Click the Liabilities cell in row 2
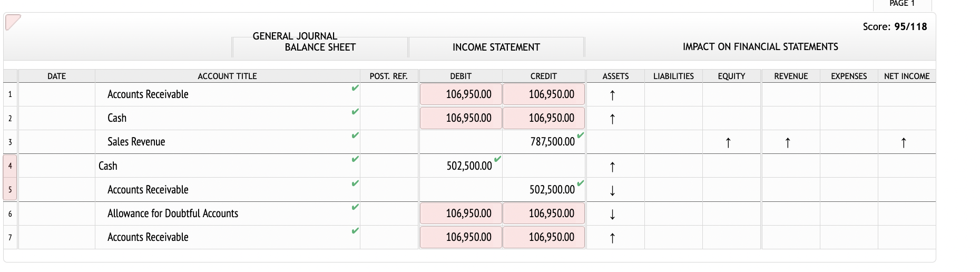 click(673, 118)
